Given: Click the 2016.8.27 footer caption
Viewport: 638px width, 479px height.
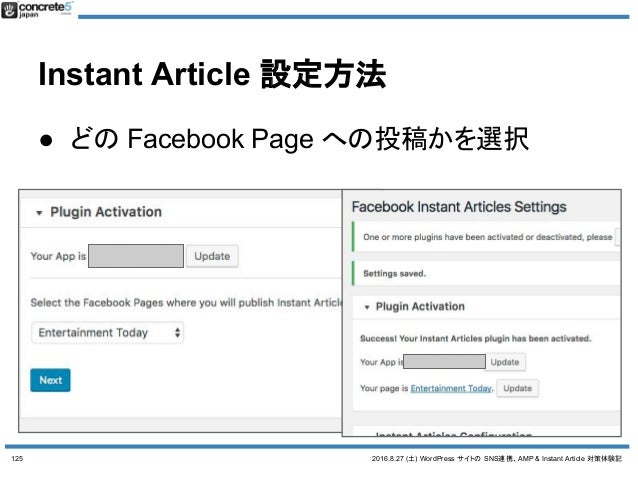Looking at the screenshot, I should pyautogui.click(x=496, y=459).
